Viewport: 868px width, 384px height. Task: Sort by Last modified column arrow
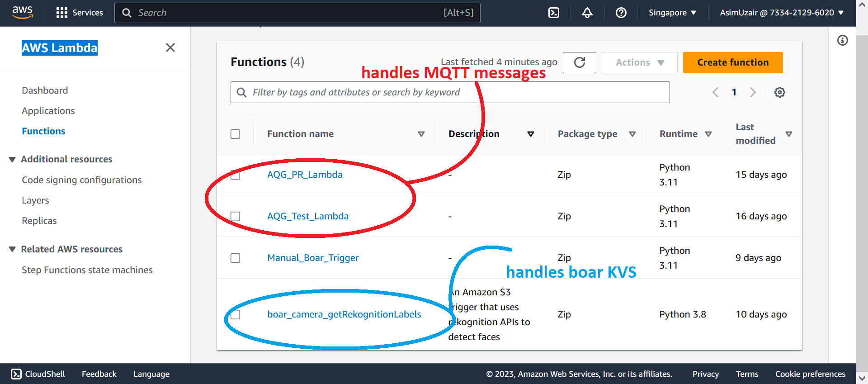[x=789, y=134]
